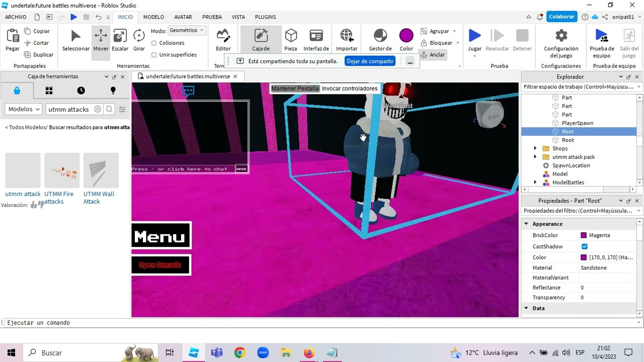Screen dimensions: 644x362
Task: Open Interfaz de usuario tool
Action: click(x=316, y=41)
